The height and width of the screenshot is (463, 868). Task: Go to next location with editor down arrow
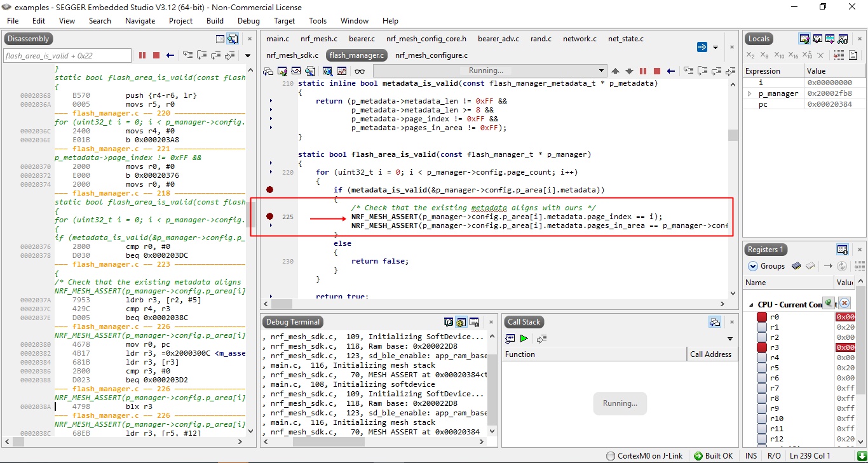629,70
